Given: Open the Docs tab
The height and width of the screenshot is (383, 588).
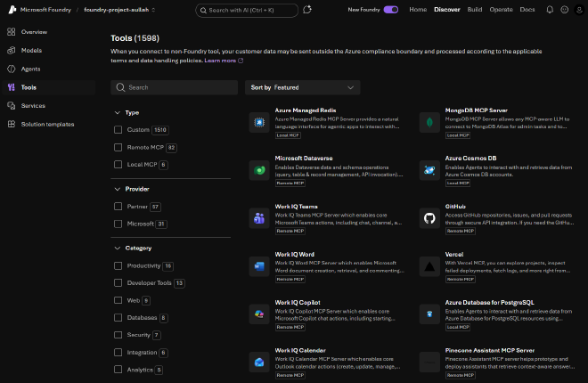Looking at the screenshot, I should coord(527,10).
